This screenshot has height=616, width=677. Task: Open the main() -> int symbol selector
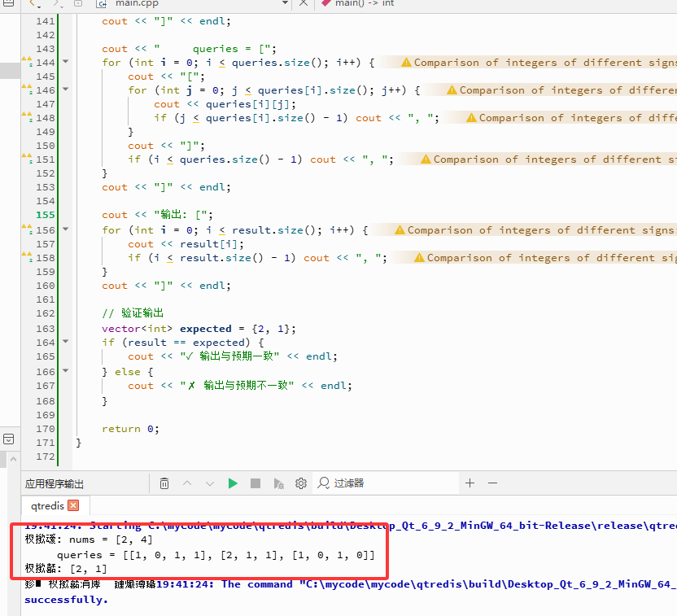[365, 3]
